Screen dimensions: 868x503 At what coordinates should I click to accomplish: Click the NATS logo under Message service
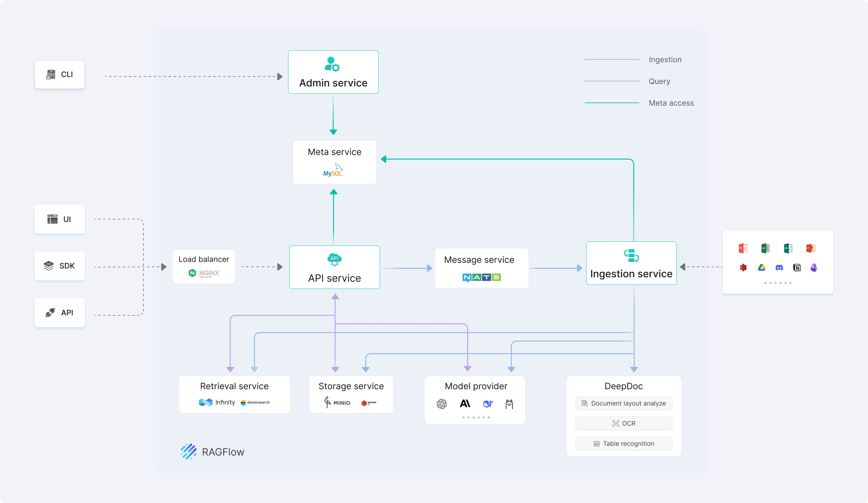[x=481, y=278]
